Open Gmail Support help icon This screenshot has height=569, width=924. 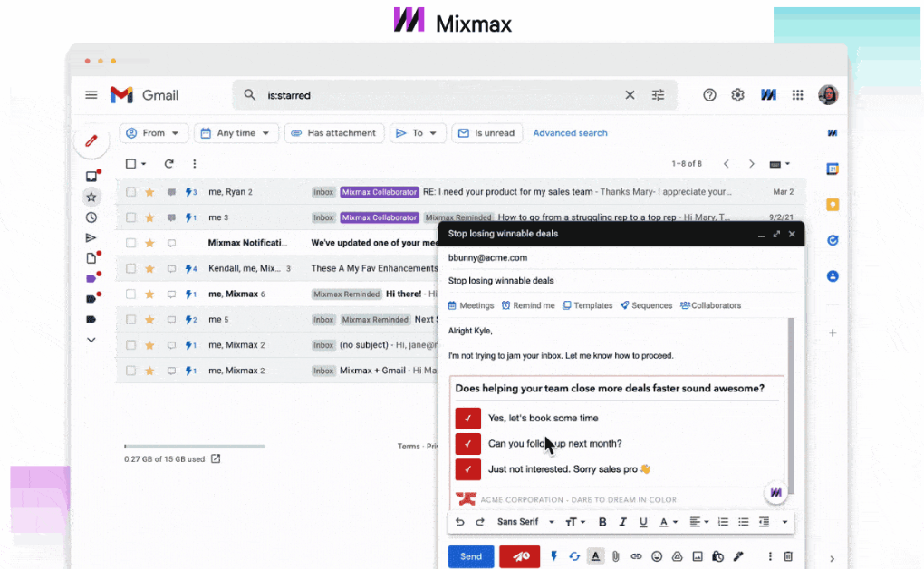click(x=709, y=95)
